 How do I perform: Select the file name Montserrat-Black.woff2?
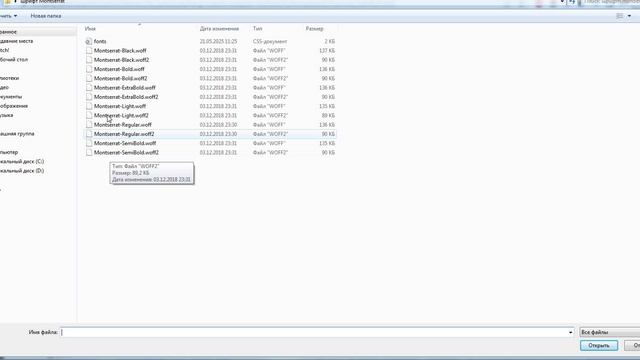point(122,60)
